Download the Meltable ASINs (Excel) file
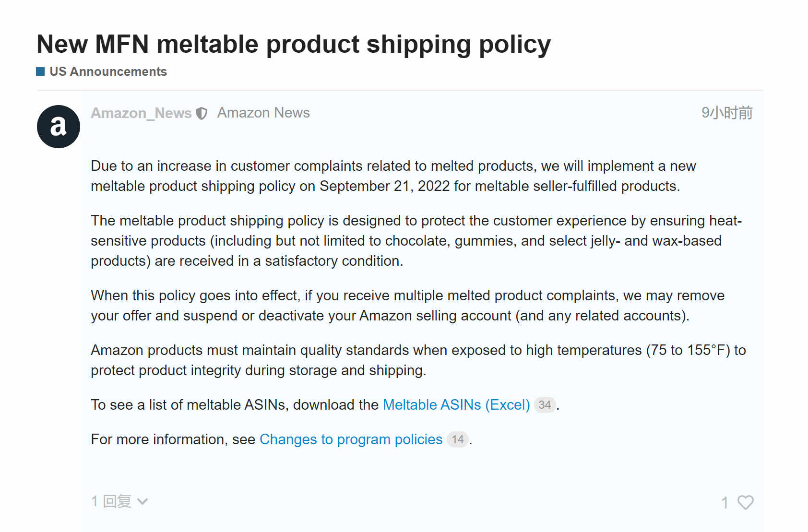This screenshot has height=532, width=808. point(456,405)
